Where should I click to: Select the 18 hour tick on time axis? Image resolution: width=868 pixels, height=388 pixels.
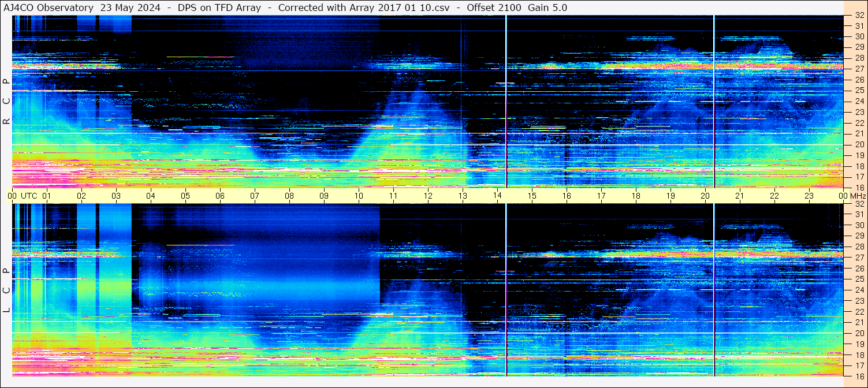(x=636, y=196)
